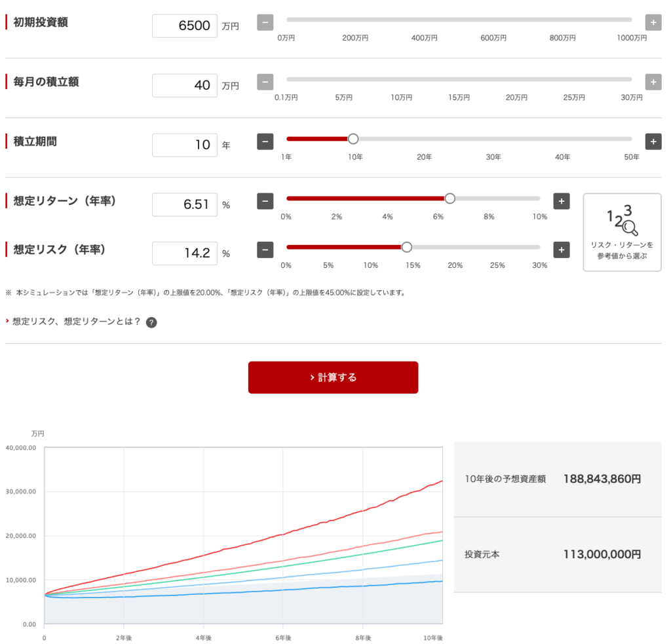Focus the 初期投資額 input field
Screen dimensions: 671x644
point(185,26)
